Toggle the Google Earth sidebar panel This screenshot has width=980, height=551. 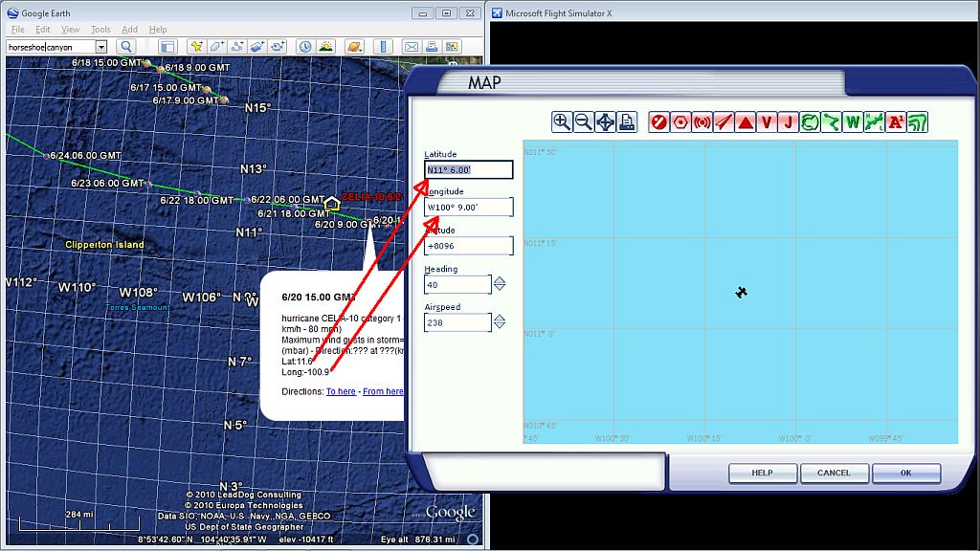(167, 47)
